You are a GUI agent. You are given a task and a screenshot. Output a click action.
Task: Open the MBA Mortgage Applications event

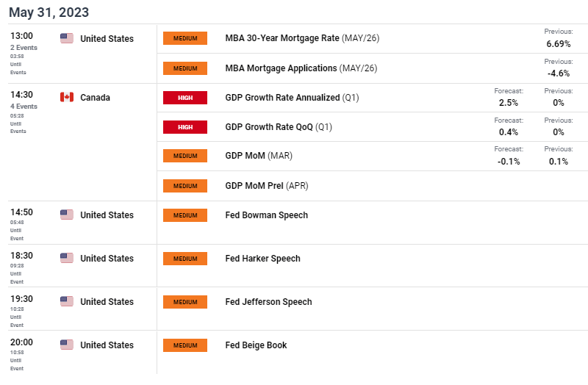[x=301, y=68]
